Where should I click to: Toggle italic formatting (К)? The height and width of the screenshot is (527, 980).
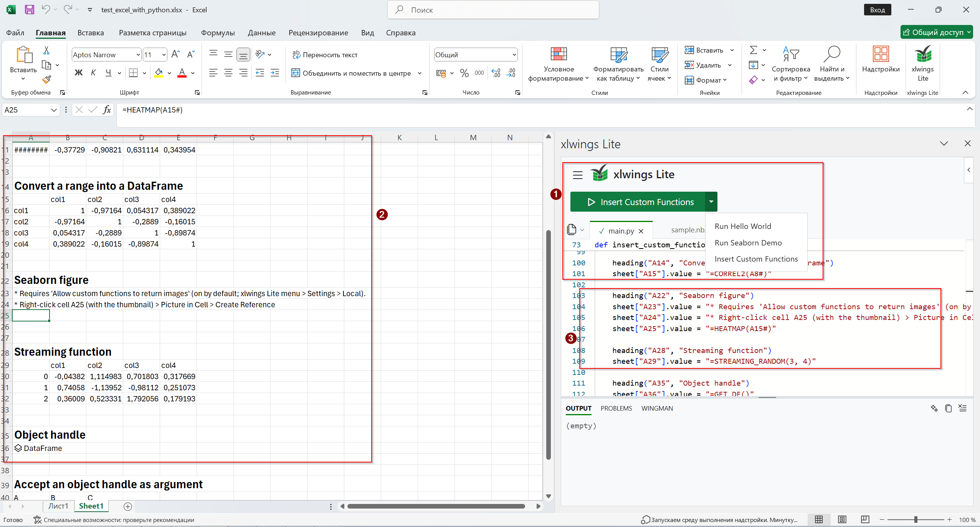point(93,73)
